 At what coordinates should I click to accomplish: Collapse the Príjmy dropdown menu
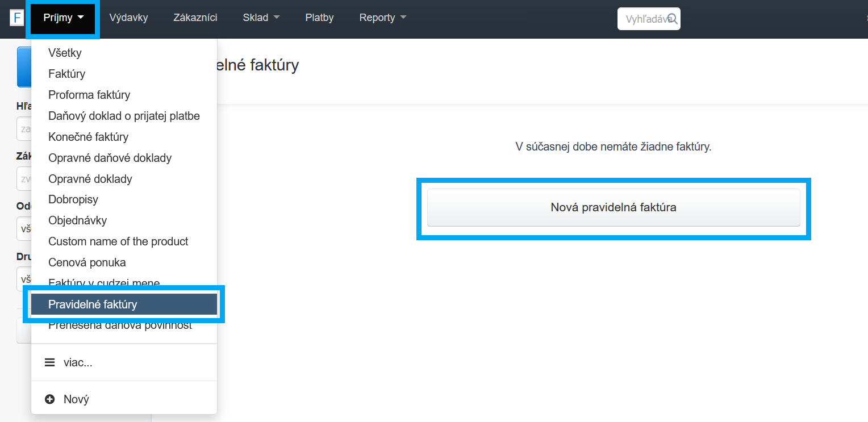64,18
